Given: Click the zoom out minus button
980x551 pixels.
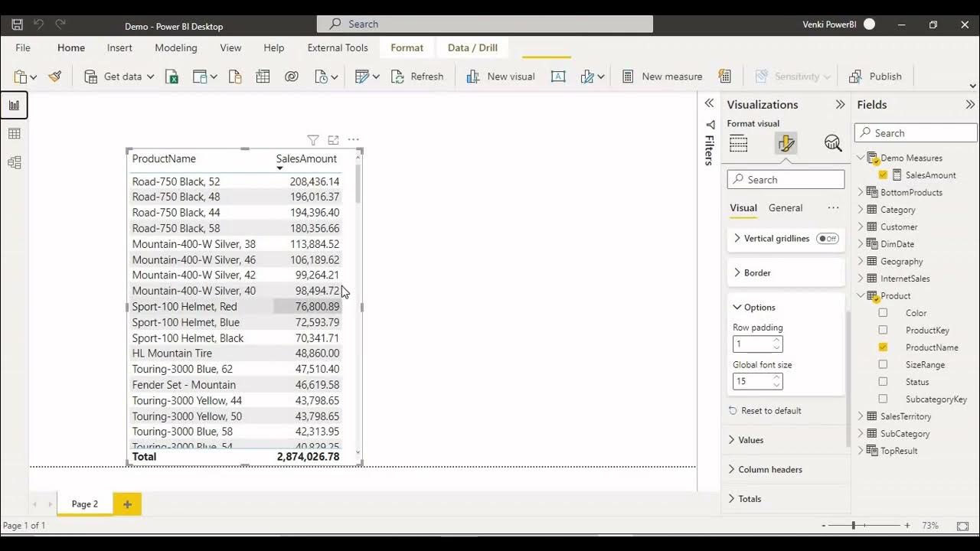Looking at the screenshot, I should (x=824, y=526).
